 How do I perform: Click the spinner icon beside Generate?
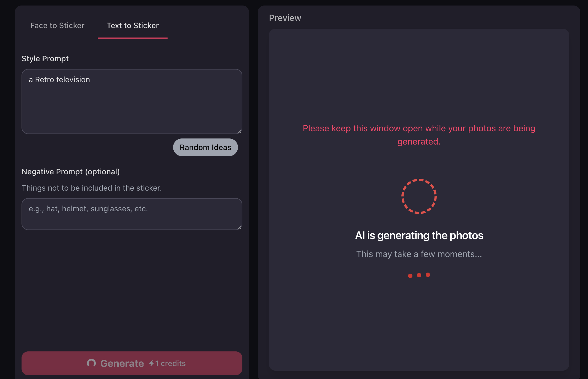pos(91,363)
